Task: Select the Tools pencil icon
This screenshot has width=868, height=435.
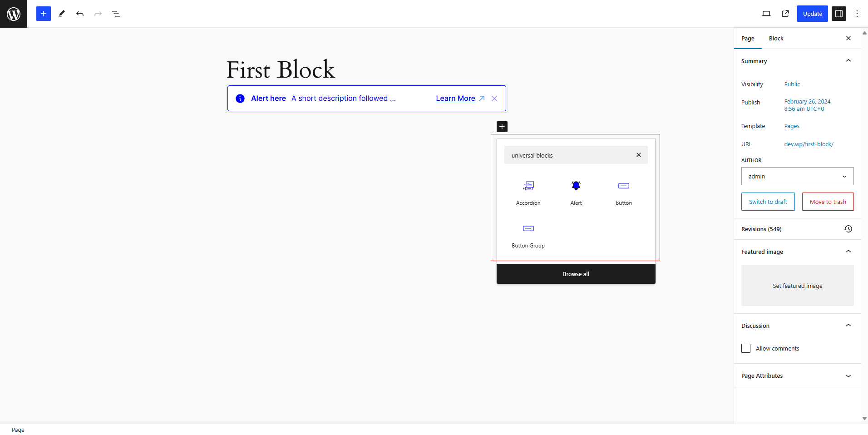Action: point(62,14)
